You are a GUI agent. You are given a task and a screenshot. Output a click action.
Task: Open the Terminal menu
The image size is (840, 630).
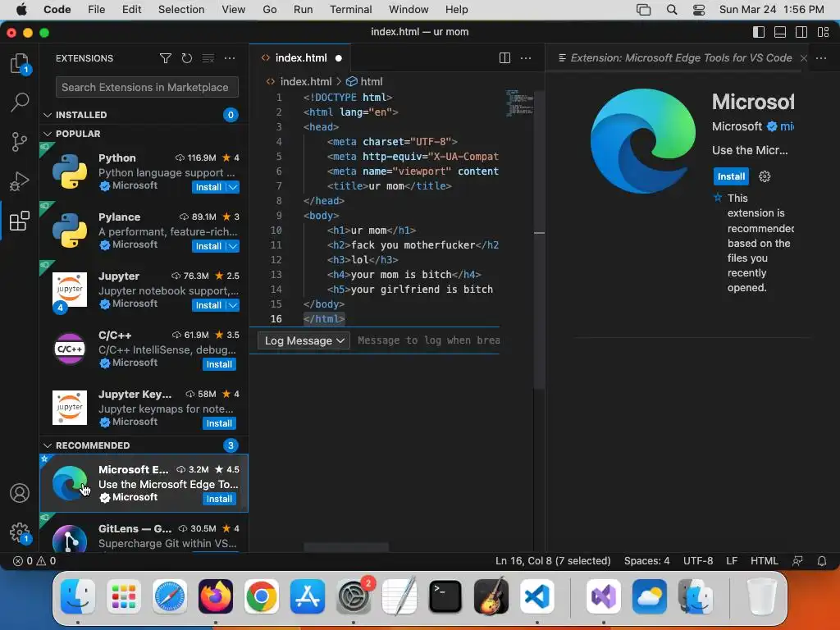pos(350,10)
